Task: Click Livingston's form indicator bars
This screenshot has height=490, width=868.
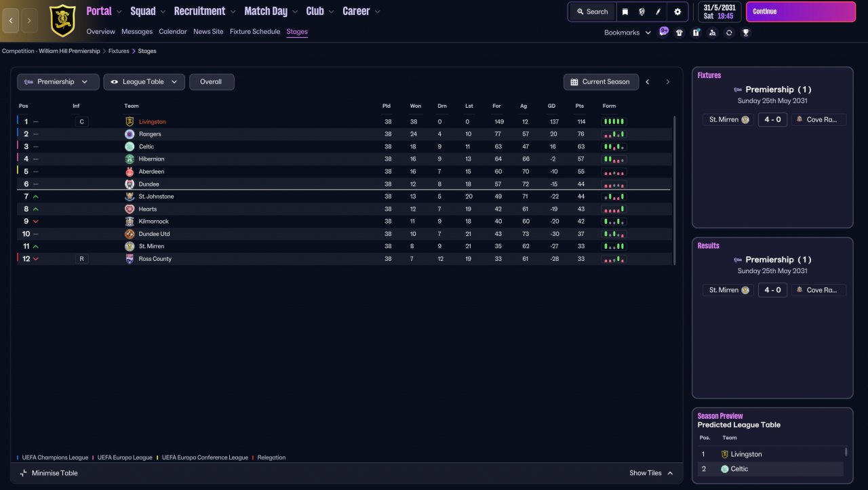Action: tap(614, 122)
